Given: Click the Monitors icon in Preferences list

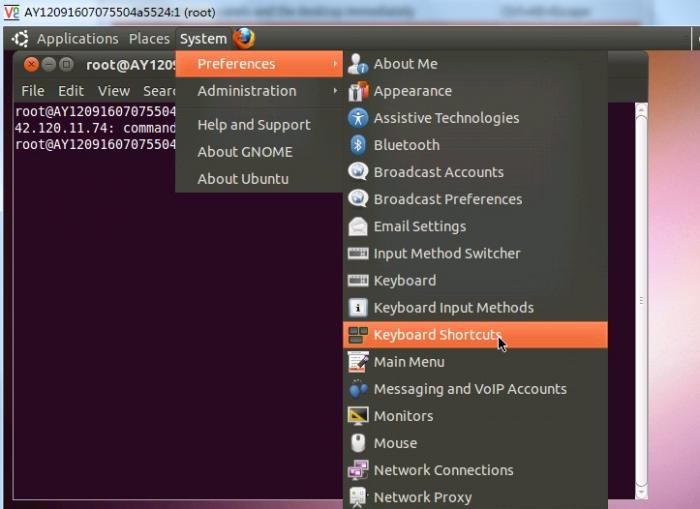Looking at the screenshot, I should coord(358,416).
